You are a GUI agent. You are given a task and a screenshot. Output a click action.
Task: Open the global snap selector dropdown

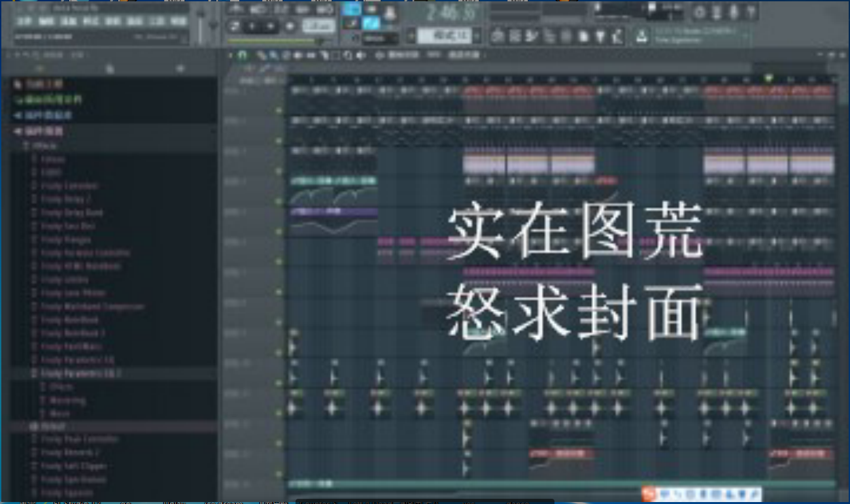(x=381, y=39)
